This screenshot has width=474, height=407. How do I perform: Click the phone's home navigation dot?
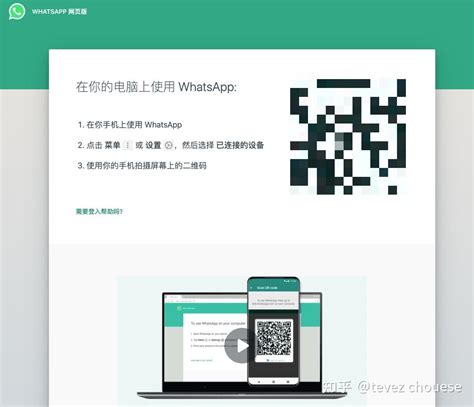coord(273,381)
